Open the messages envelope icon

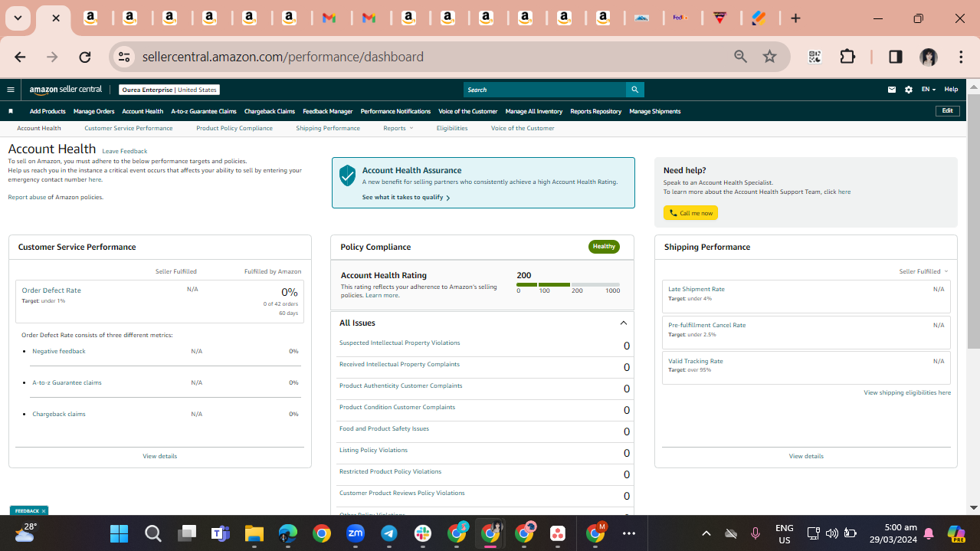pos(892,90)
